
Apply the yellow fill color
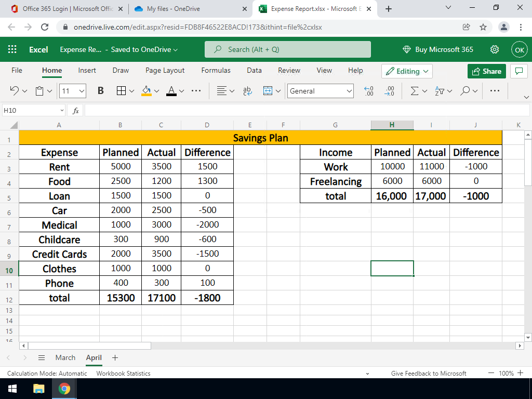click(x=147, y=91)
